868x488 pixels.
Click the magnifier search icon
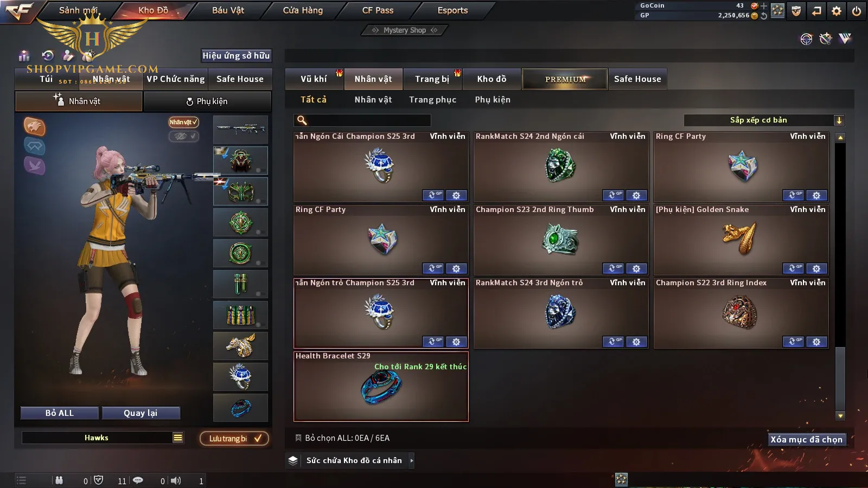click(302, 120)
